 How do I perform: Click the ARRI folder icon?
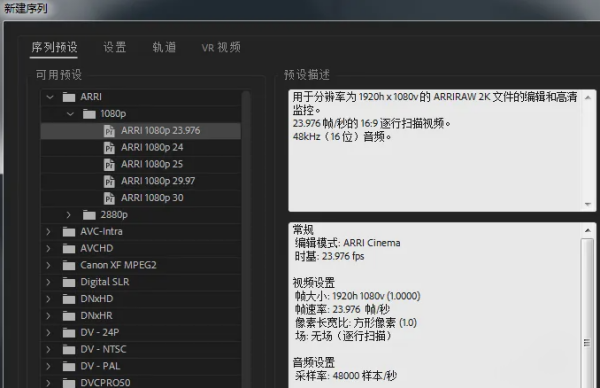coord(69,97)
